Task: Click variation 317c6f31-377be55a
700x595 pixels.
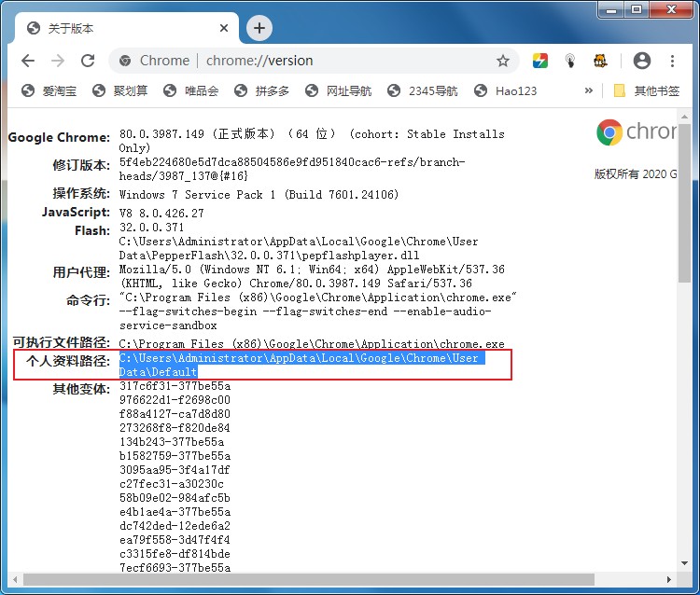Action: [x=175, y=386]
